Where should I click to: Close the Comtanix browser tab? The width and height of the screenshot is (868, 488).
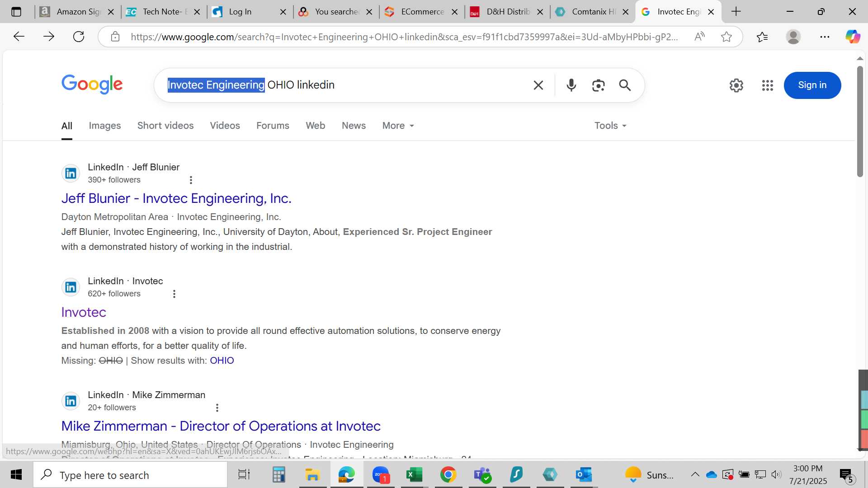(x=626, y=12)
